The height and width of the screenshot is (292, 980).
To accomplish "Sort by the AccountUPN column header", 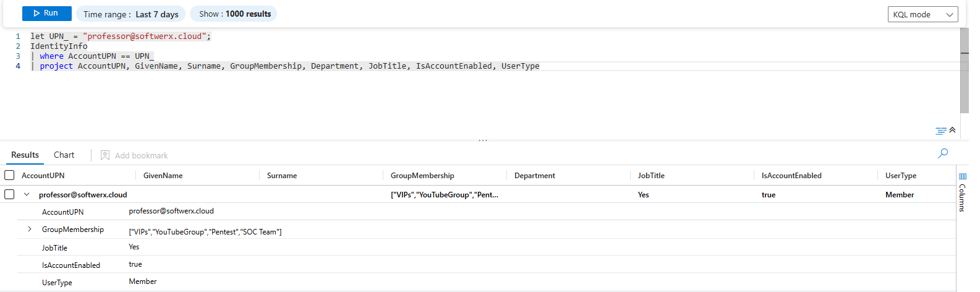I will click(x=43, y=176).
